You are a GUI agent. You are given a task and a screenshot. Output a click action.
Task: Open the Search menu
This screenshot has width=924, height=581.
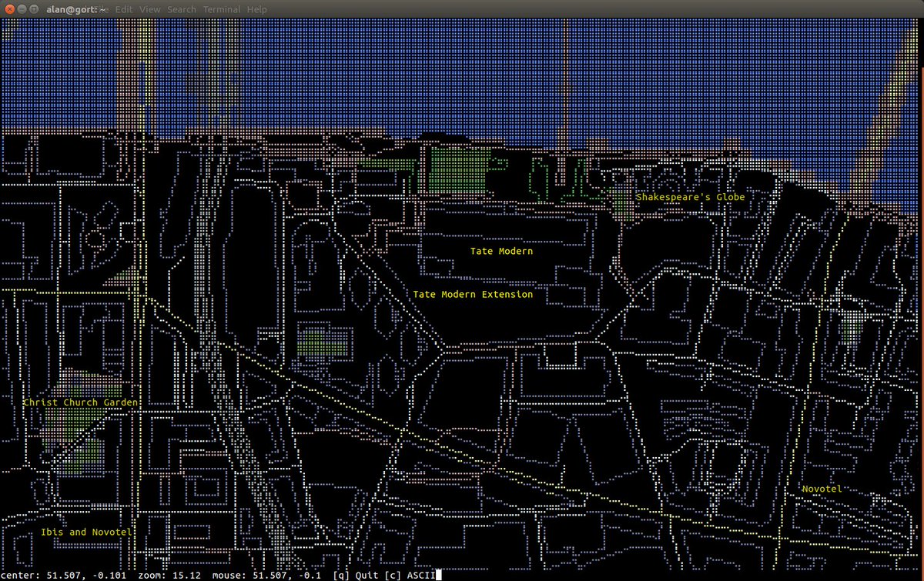pos(182,9)
